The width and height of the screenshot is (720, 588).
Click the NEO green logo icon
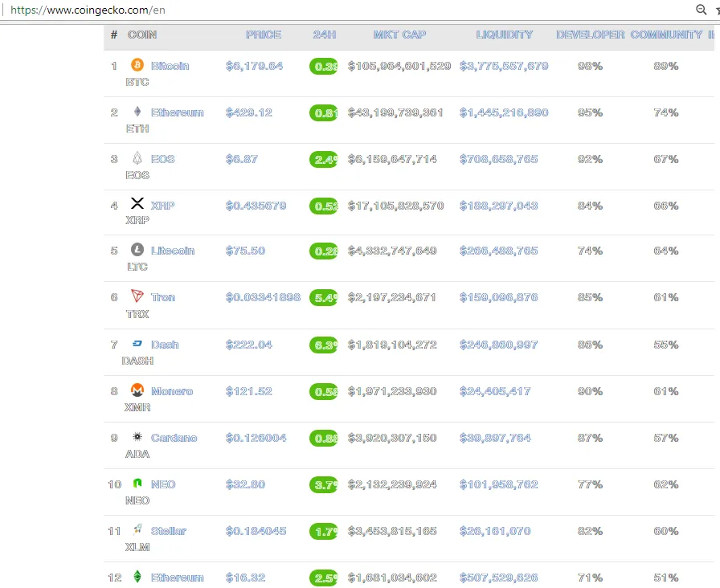[x=137, y=483]
